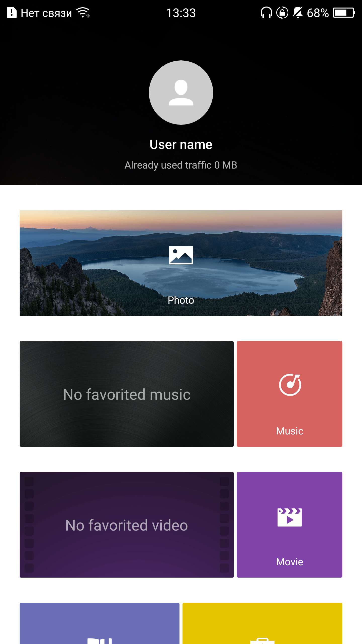Image resolution: width=362 pixels, height=644 pixels.
Task: Tap the No favorited video panel
Action: click(x=127, y=525)
